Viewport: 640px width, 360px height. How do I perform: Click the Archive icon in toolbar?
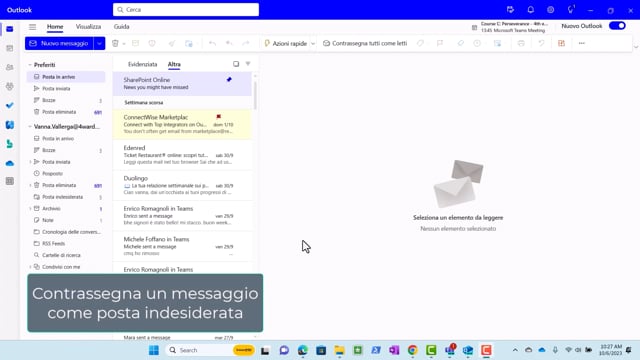click(136, 43)
